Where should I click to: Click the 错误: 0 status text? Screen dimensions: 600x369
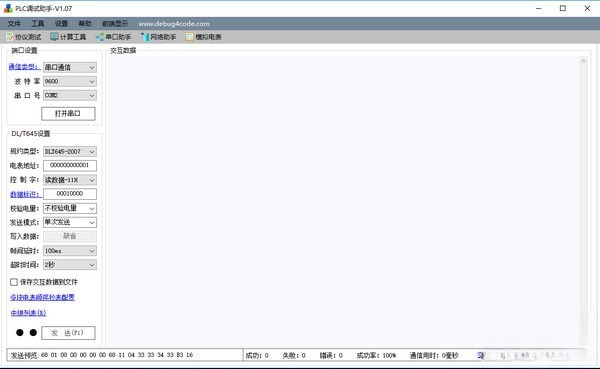331,356
